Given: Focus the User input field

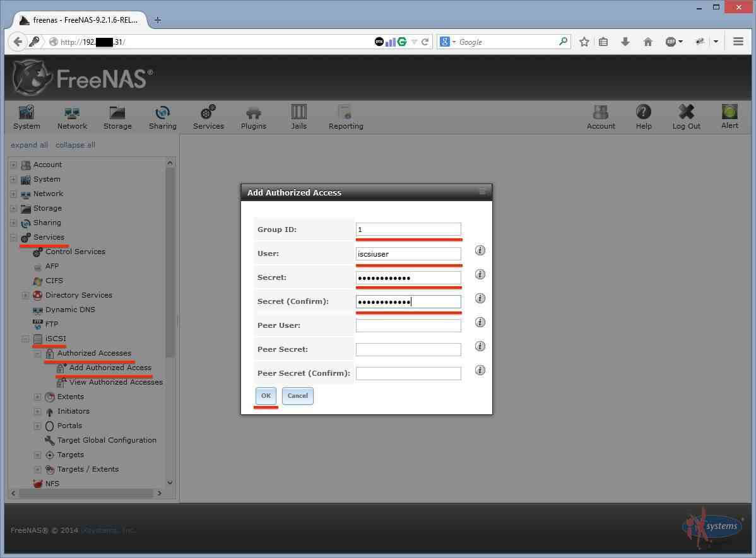Looking at the screenshot, I should click(408, 253).
